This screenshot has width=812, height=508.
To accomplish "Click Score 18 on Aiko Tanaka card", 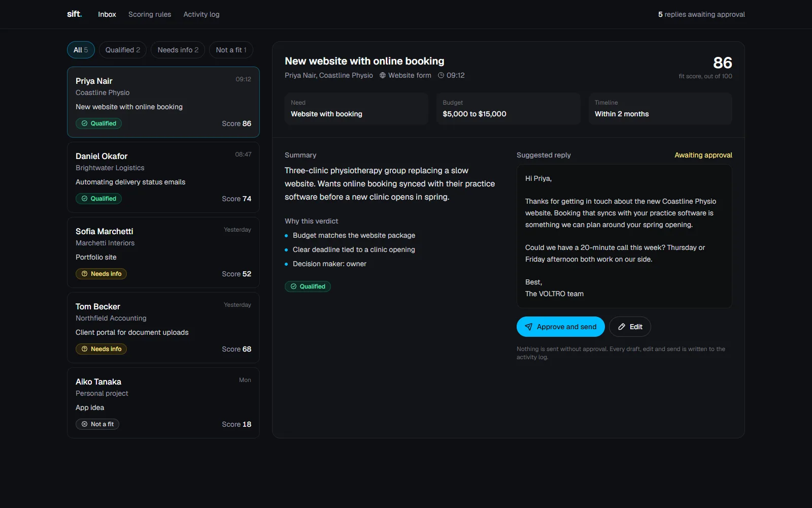I will [236, 424].
